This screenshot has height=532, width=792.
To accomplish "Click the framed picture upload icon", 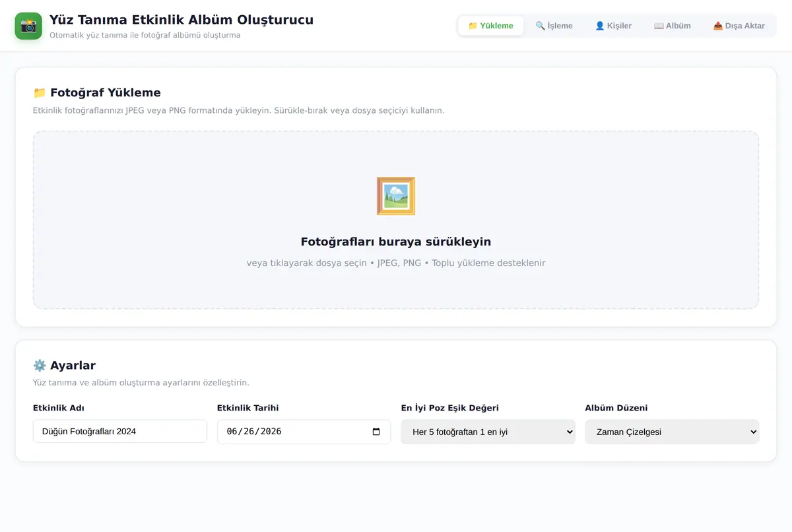I will 396,196.
